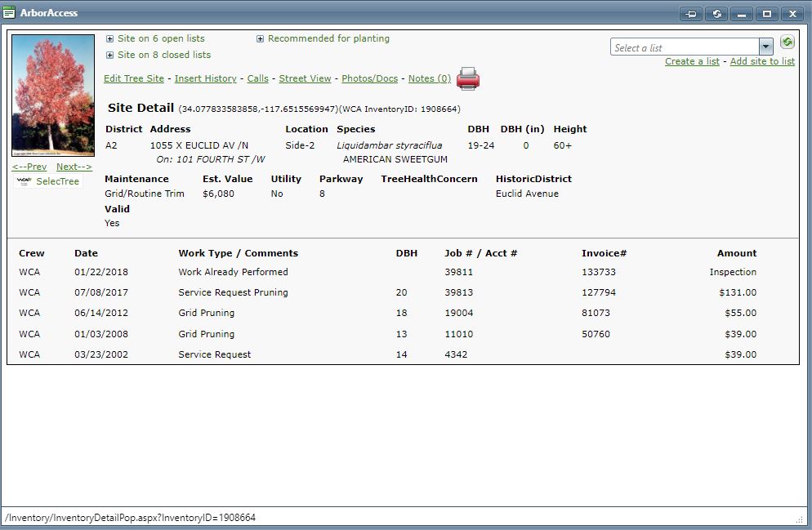Click the pin window button in title bar
Image resolution: width=812 pixels, height=530 pixels.
click(691, 13)
